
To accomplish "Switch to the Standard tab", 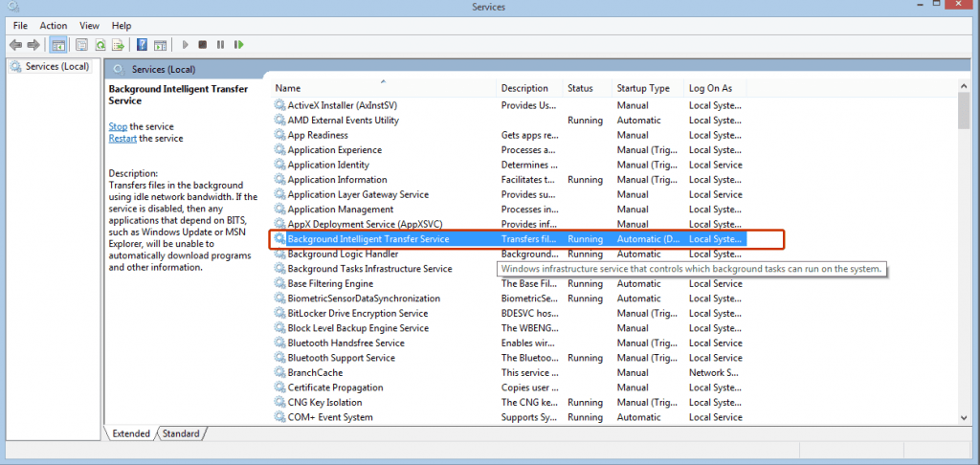I will [181, 433].
